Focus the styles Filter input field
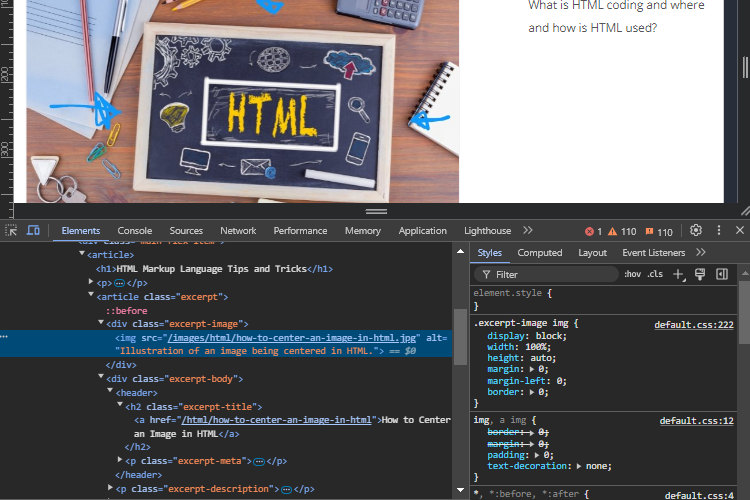Screen dimensions: 750x500 (546, 275)
